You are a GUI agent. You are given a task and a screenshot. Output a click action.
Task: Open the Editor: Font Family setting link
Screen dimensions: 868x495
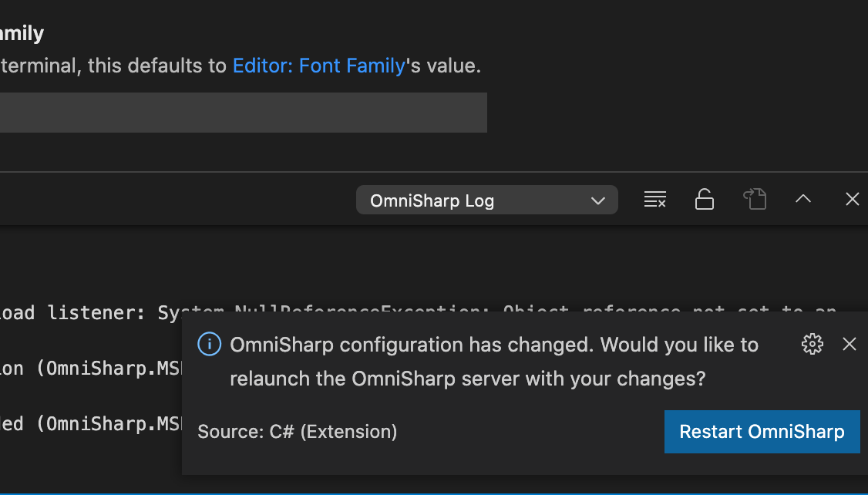[x=319, y=66]
